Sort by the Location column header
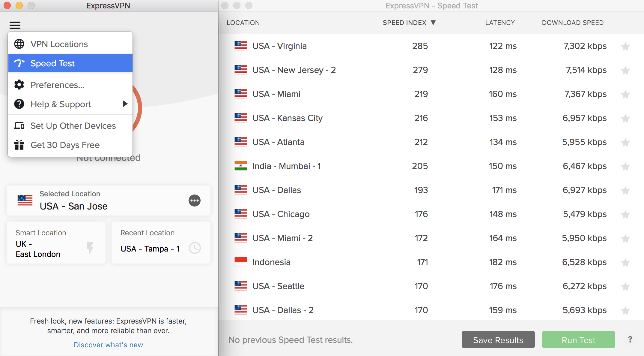Image resolution: width=644 pixels, height=356 pixels. pos(243,23)
